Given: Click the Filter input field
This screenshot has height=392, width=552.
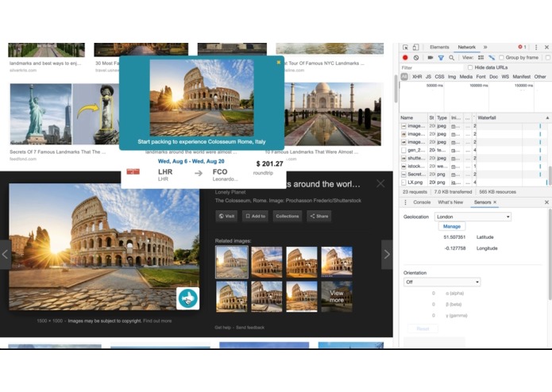Looking at the screenshot, I should click(x=431, y=67).
